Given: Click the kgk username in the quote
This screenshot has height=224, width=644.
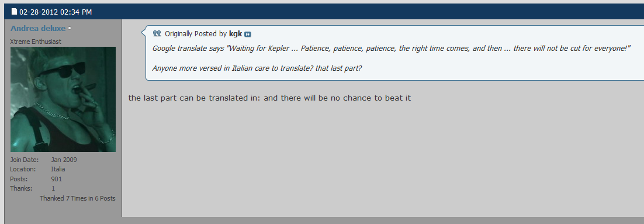Looking at the screenshot, I should [236, 34].
